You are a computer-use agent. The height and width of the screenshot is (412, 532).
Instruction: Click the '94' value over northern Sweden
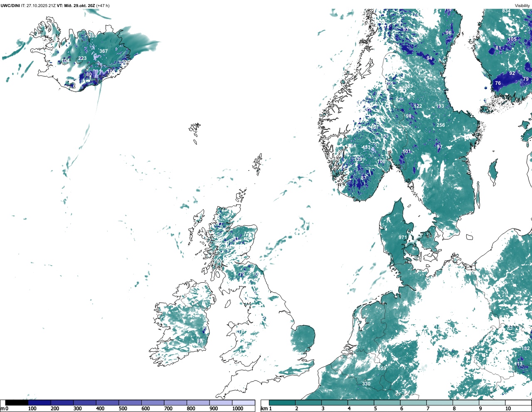pyautogui.click(x=429, y=59)
